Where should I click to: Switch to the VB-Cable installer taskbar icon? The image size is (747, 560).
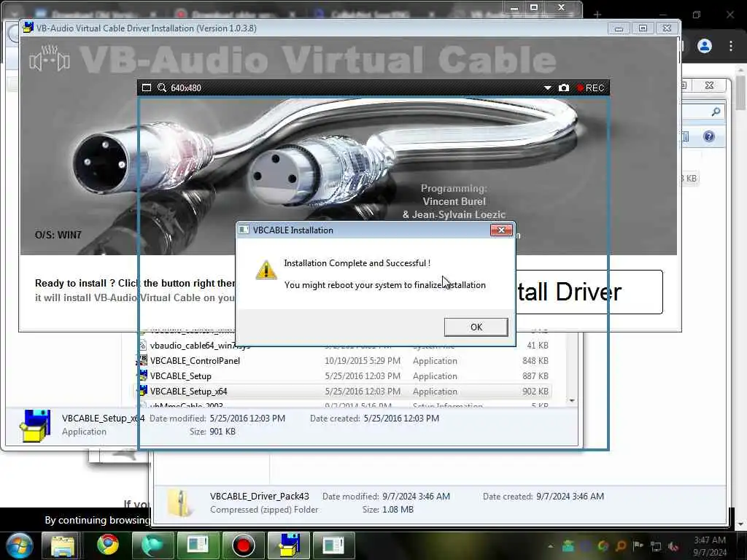pos(288,545)
